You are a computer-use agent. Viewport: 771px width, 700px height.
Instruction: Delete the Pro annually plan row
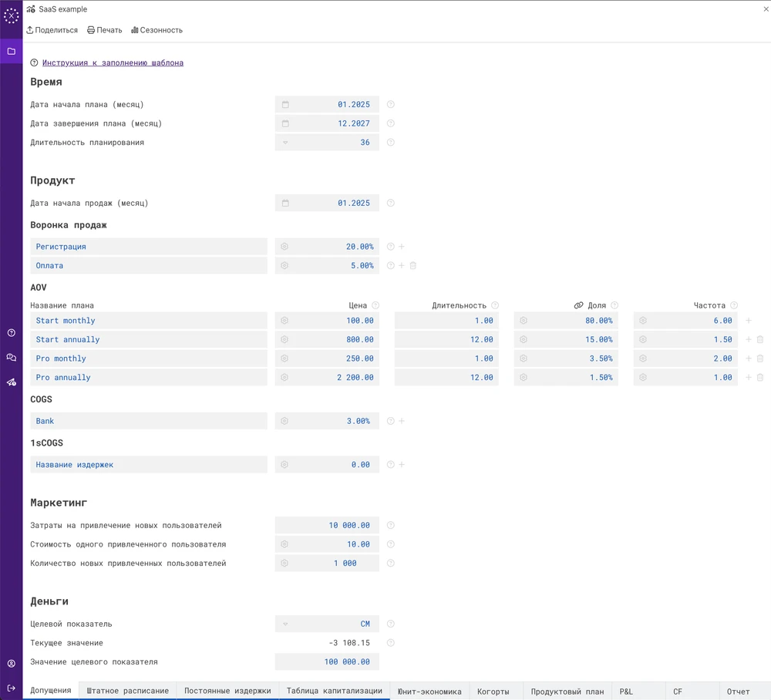pos(760,378)
